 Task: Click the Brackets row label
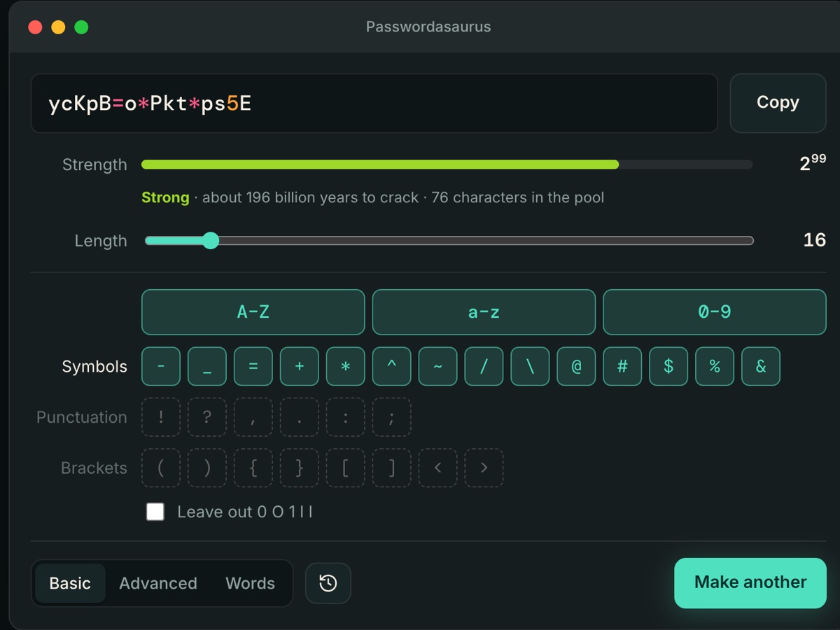[94, 468]
